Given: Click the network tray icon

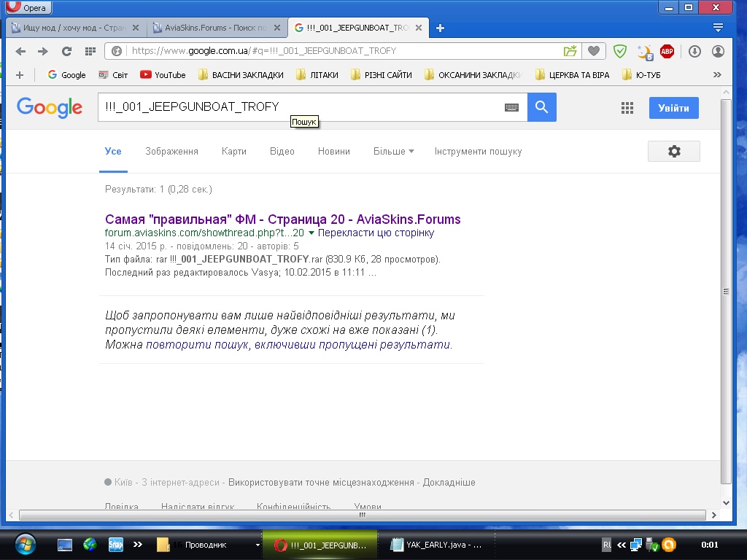Looking at the screenshot, I should (636, 545).
